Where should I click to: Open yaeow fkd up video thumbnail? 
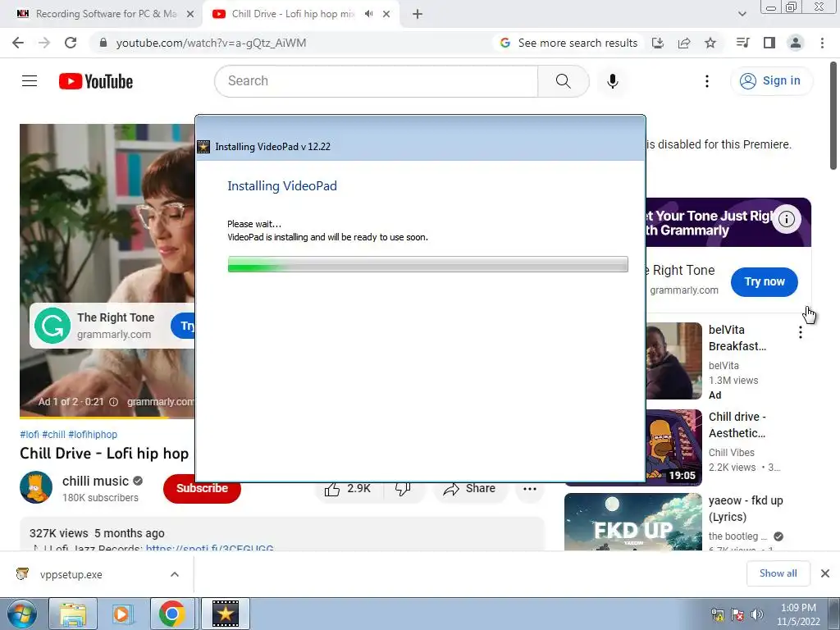632,522
